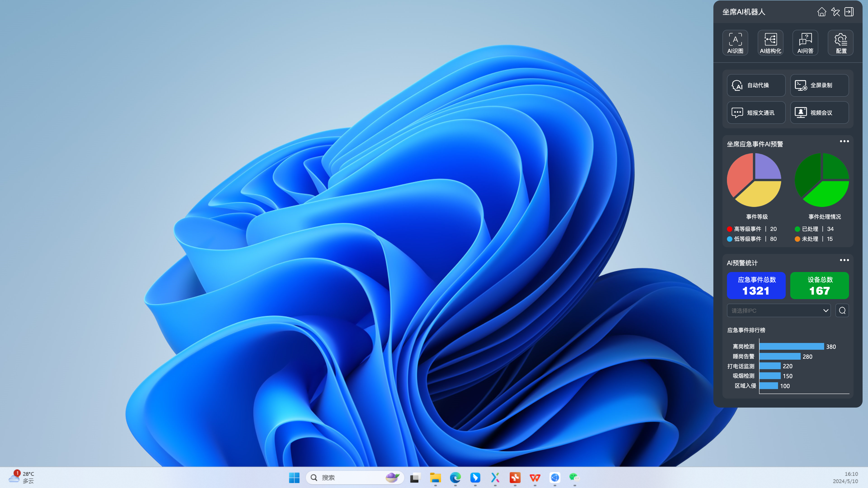Start 自动代操 auto operation

756,85
